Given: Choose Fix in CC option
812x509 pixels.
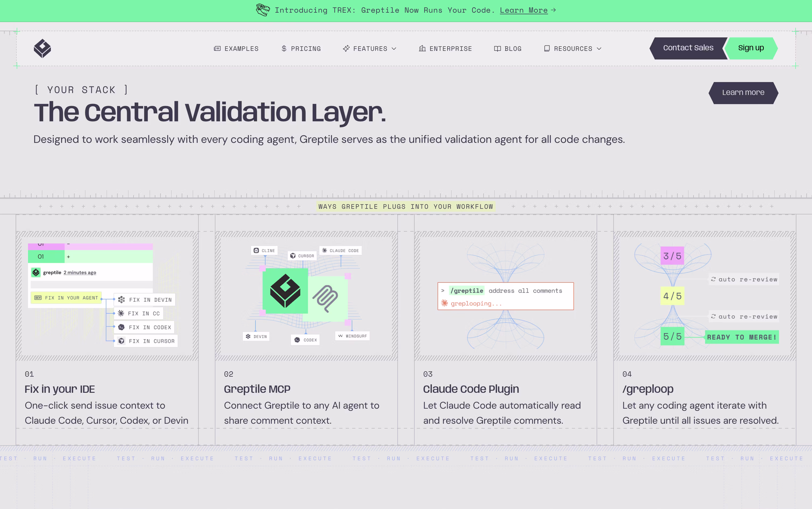Looking at the screenshot, I should [139, 313].
